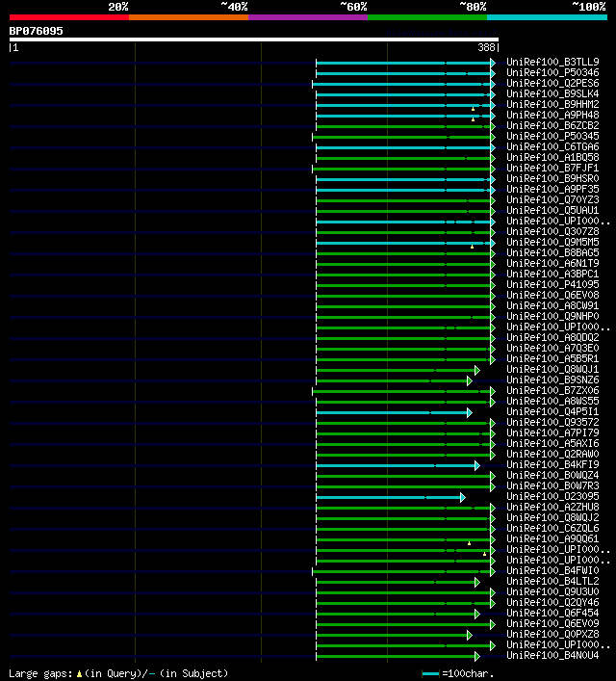Choose label UniRef100_A3BPC1
The image size is (616, 681).
click(552, 275)
